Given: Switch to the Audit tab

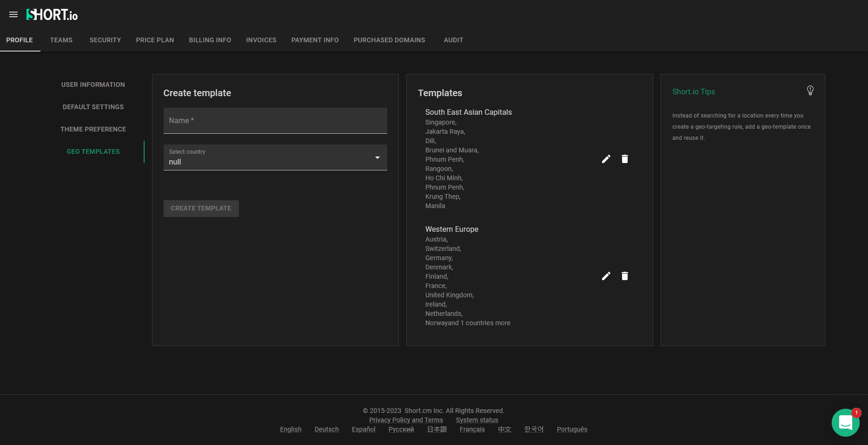Looking at the screenshot, I should 453,40.
